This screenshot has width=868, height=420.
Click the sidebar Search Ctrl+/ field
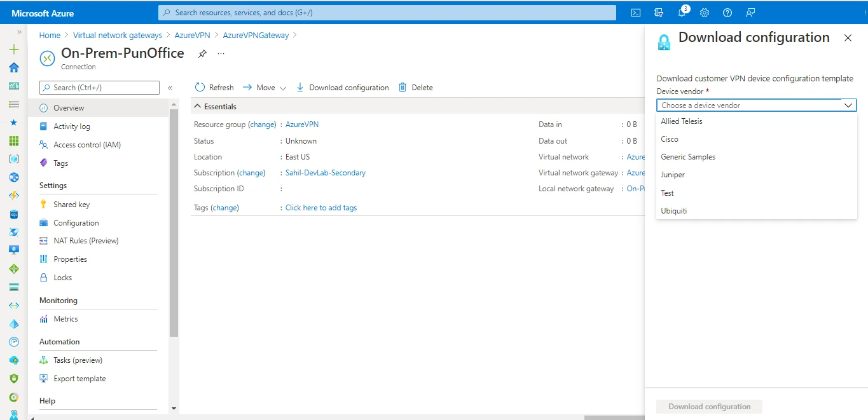point(99,87)
